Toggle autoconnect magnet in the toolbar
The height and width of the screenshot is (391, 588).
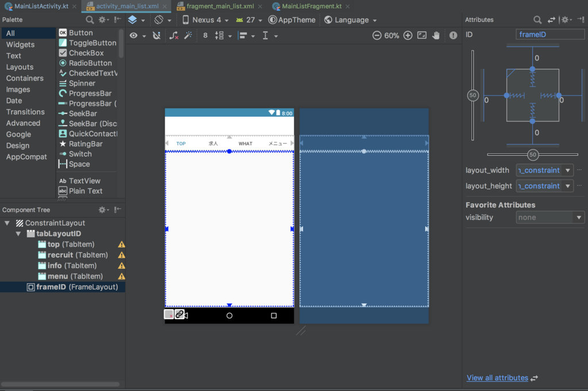coord(157,36)
